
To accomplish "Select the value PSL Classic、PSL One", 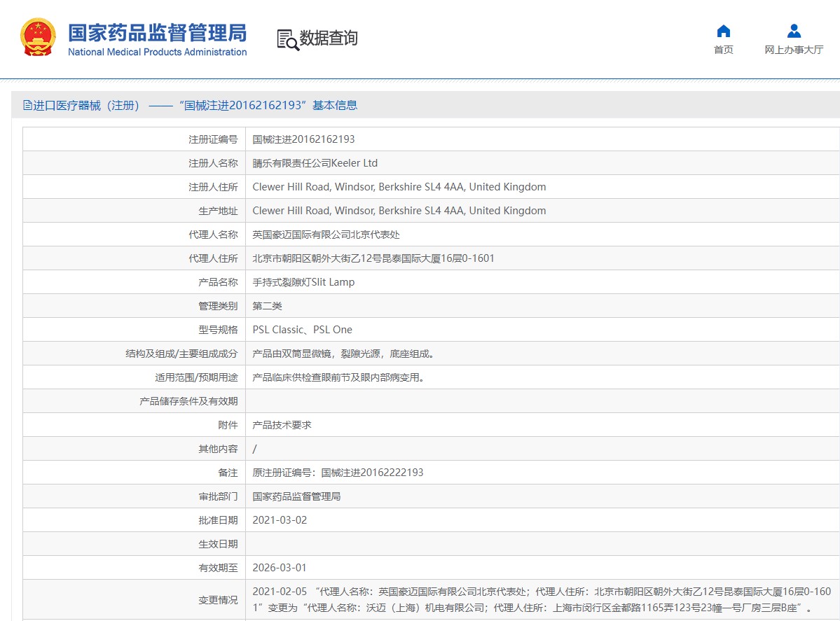I will tap(303, 330).
